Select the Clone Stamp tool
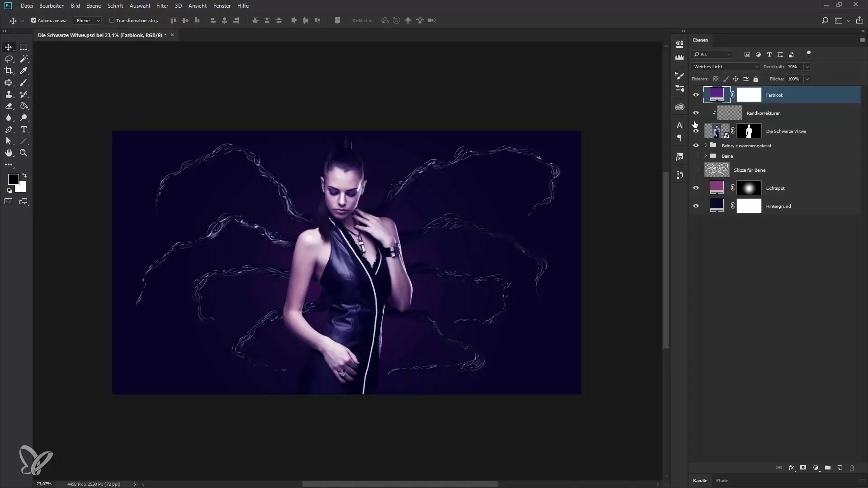 (x=9, y=94)
